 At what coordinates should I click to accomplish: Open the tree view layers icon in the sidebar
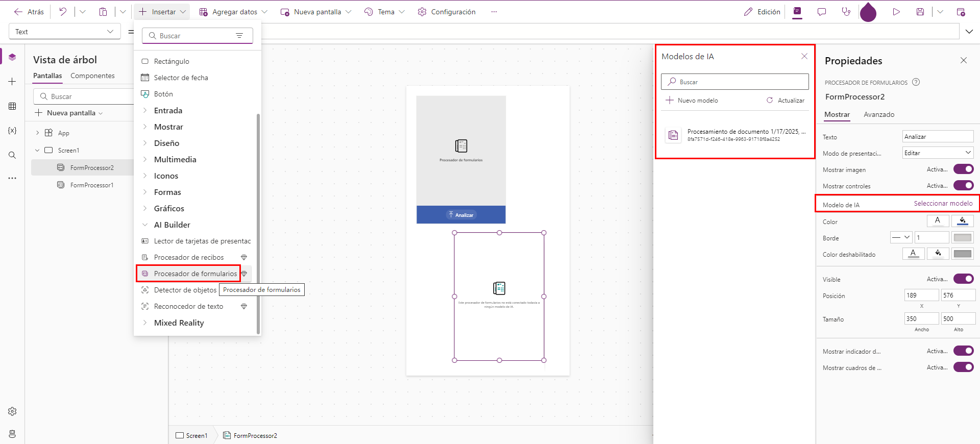click(12, 57)
